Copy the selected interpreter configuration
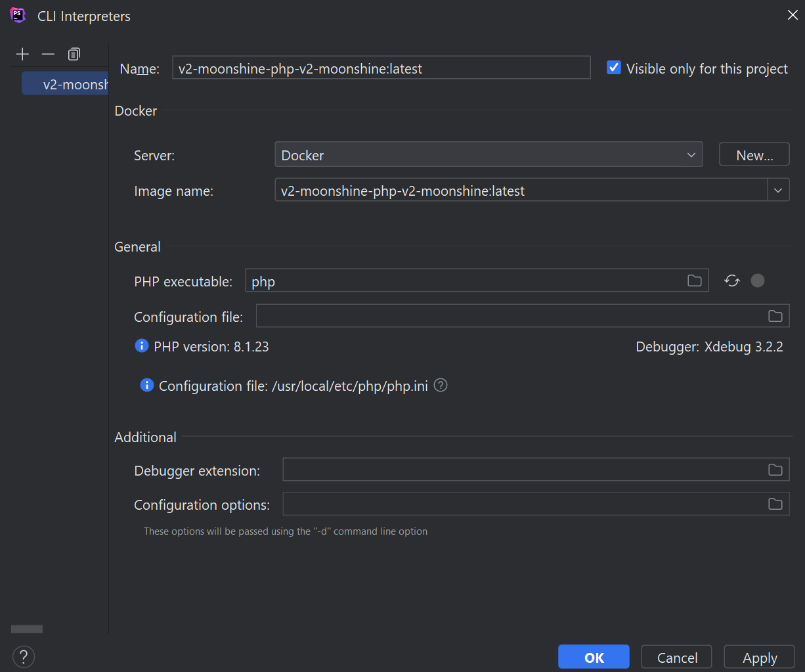 point(74,54)
